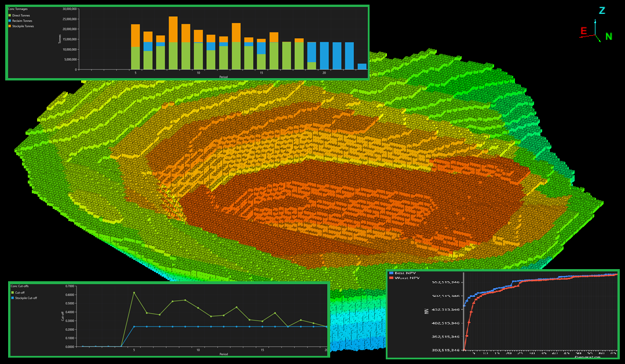Click the 'Best NPV' legend entry

[403, 273]
